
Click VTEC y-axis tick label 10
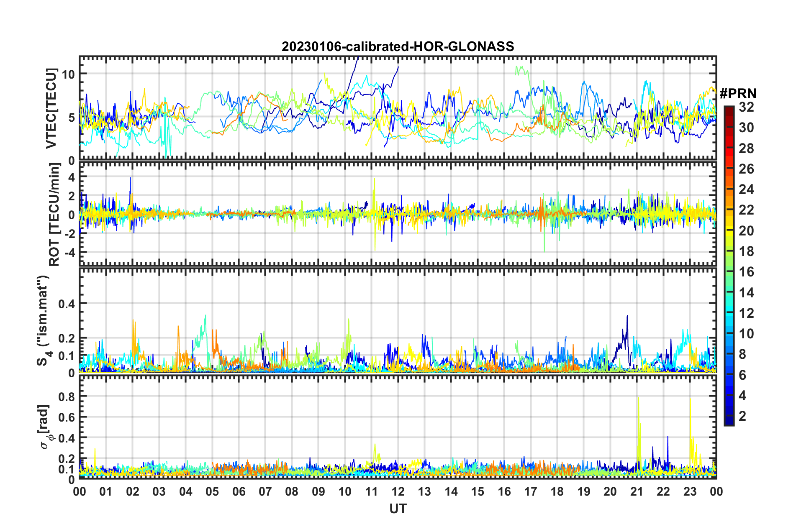coord(69,74)
